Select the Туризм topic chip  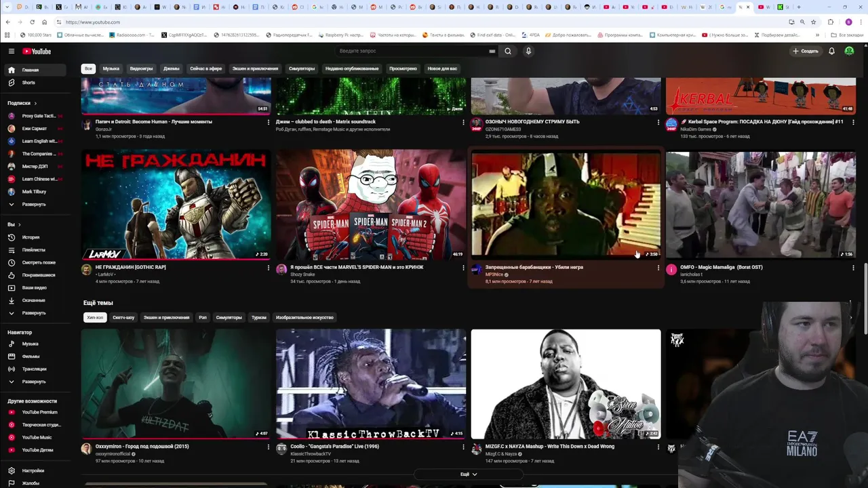(x=259, y=317)
